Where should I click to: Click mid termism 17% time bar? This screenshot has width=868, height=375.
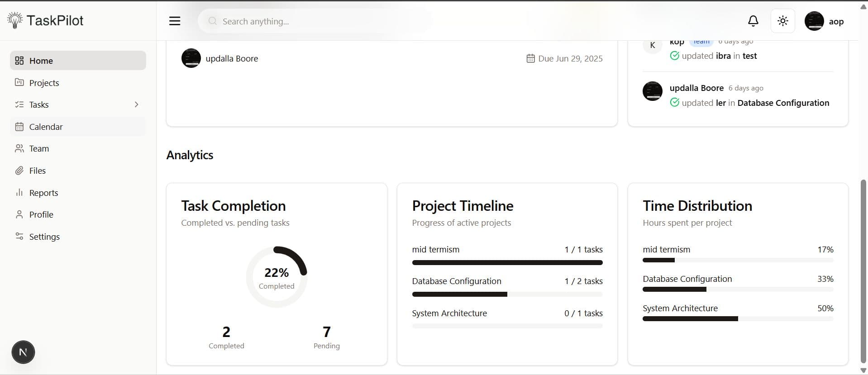(x=738, y=260)
